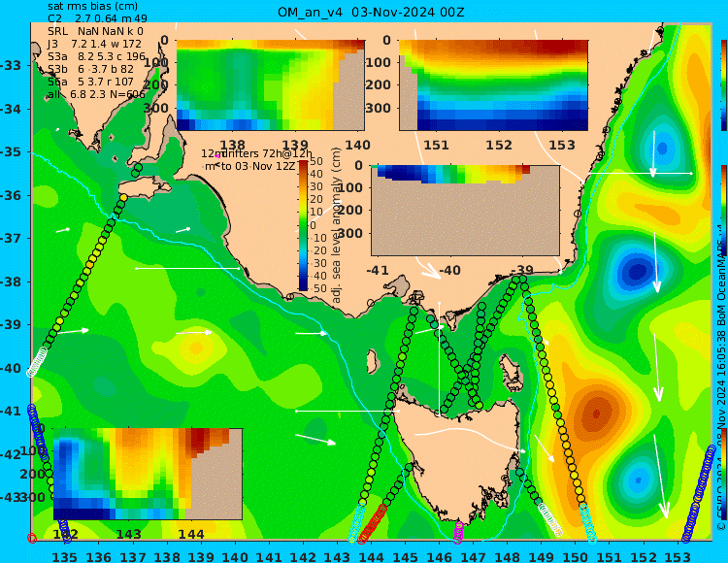Click the red altimeter track circles near 144
728x563 pixels.
point(373,524)
